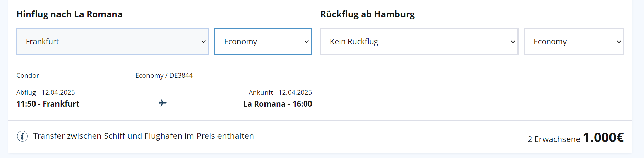Click the Condor airline label
The height and width of the screenshot is (158, 644).
pos(27,75)
